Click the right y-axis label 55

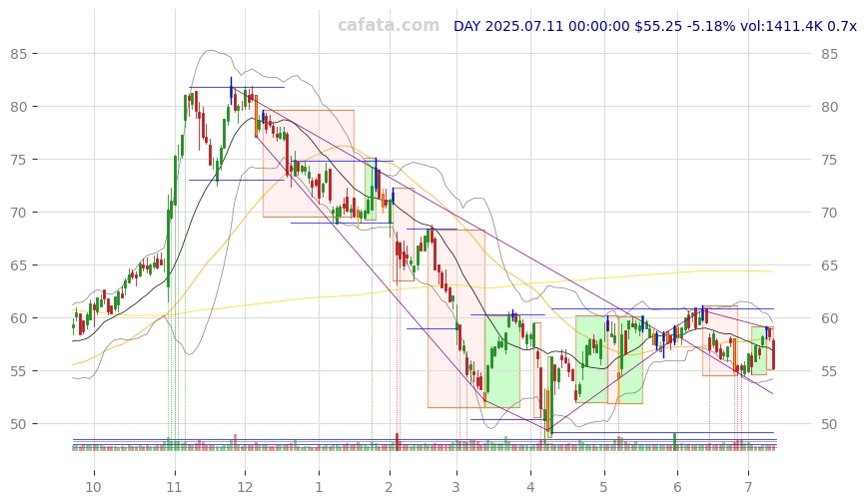click(829, 371)
